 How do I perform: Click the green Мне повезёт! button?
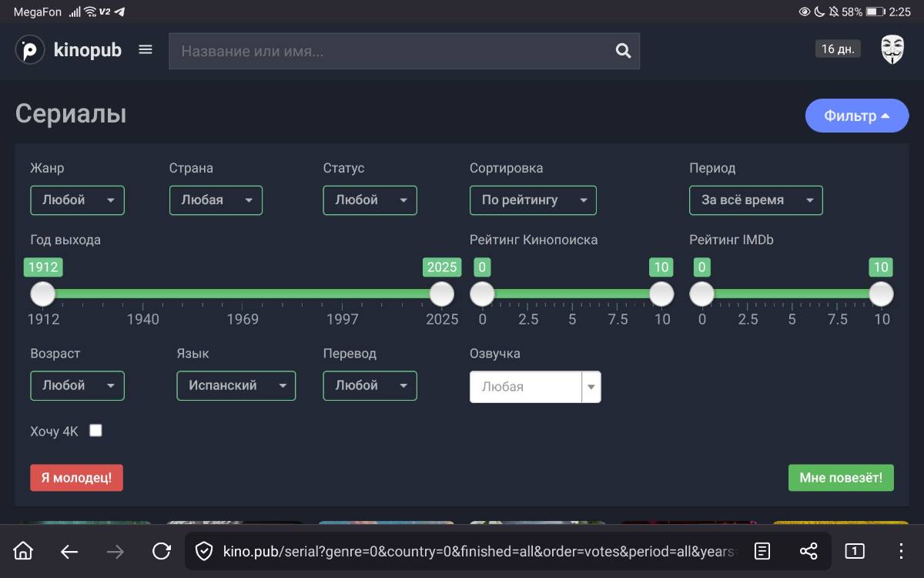[840, 478]
